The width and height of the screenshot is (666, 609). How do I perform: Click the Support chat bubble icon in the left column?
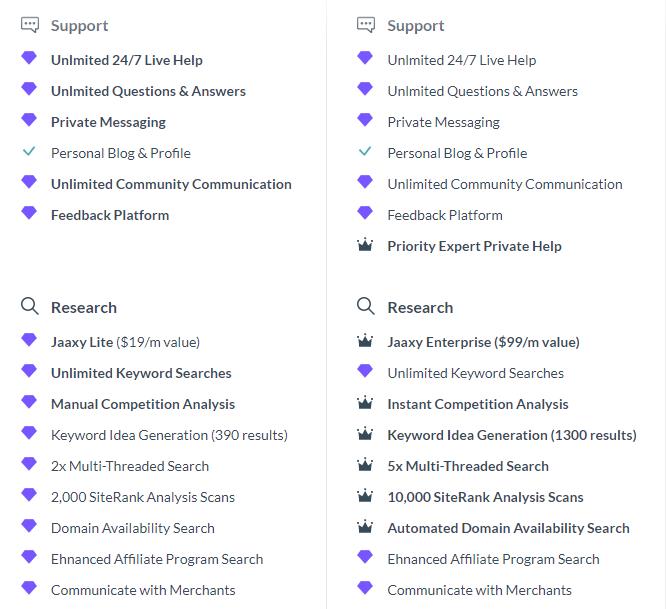coord(30,25)
